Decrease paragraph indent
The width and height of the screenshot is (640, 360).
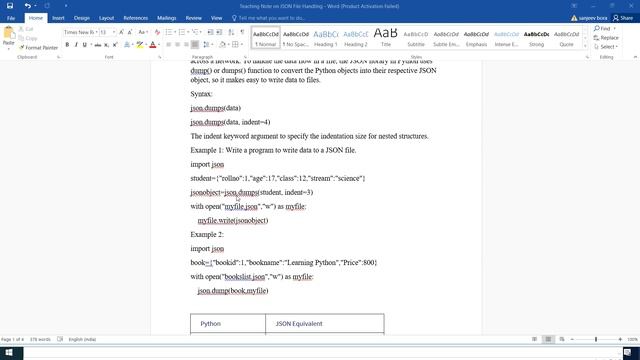pyautogui.click(x=210, y=32)
